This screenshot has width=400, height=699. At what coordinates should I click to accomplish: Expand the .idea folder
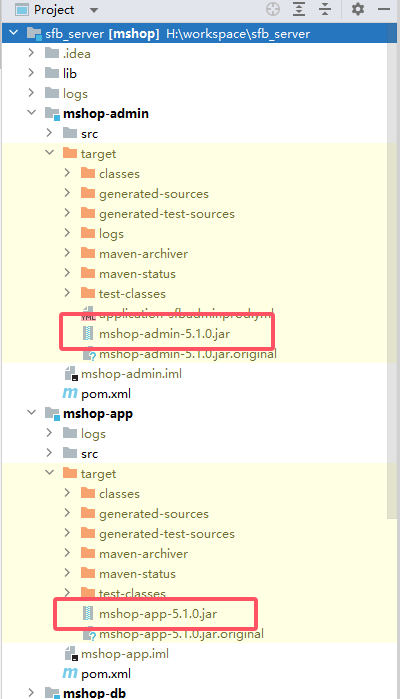click(31, 53)
